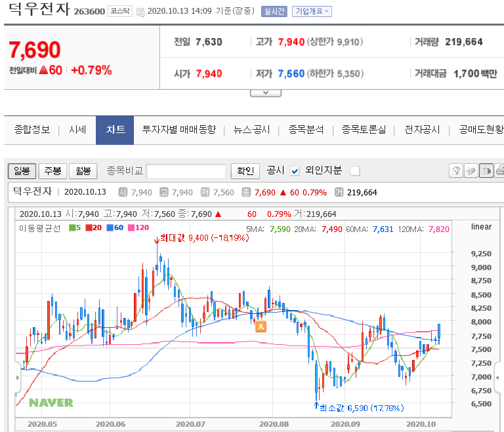The width and height of the screenshot is (504, 432).
Task: Click the 저가 7,560 low price value
Action: tap(291, 74)
